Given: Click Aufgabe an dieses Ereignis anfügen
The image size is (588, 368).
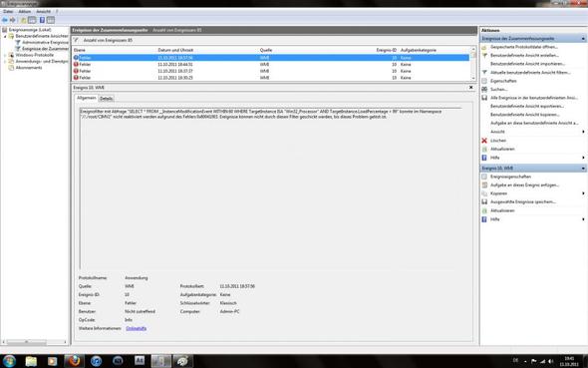Looking at the screenshot, I should 524,185.
